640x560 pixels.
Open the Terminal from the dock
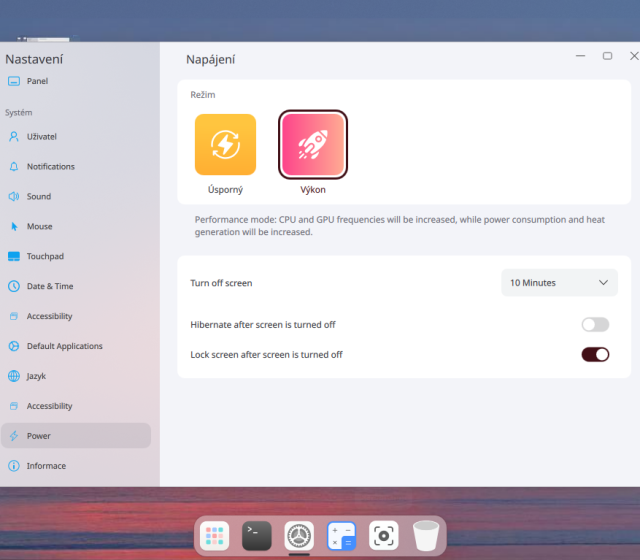pos(257,536)
